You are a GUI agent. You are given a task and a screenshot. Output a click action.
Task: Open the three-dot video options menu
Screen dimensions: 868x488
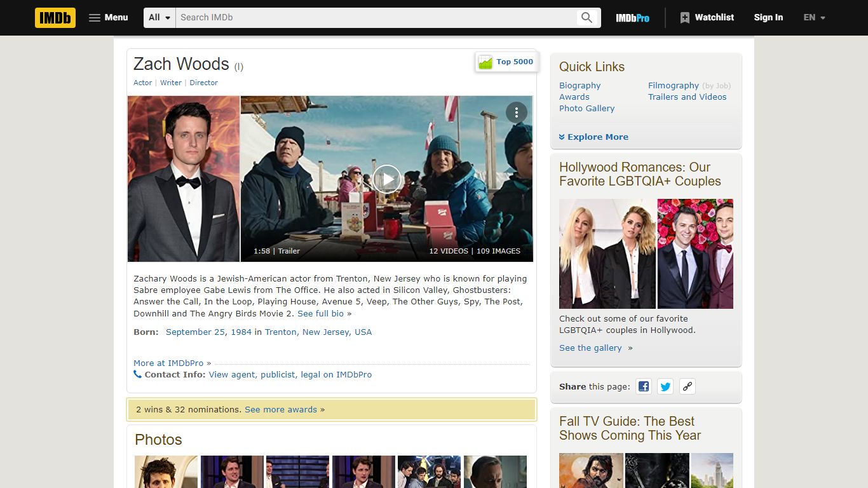pyautogui.click(x=517, y=112)
